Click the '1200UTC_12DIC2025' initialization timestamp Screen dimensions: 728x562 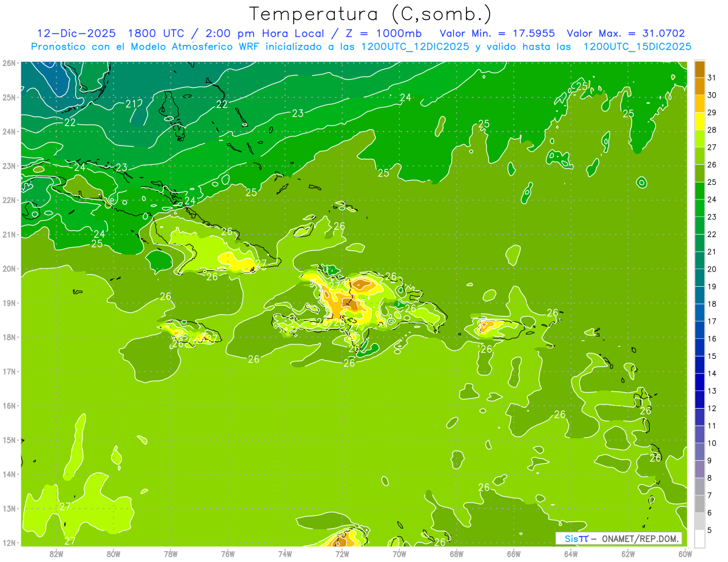pyautogui.click(x=415, y=47)
